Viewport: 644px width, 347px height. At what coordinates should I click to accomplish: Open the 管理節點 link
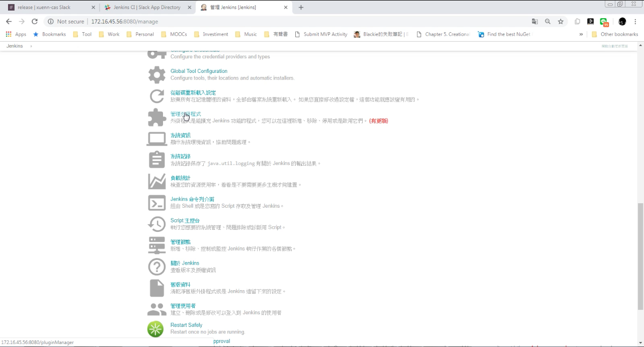coord(181,242)
